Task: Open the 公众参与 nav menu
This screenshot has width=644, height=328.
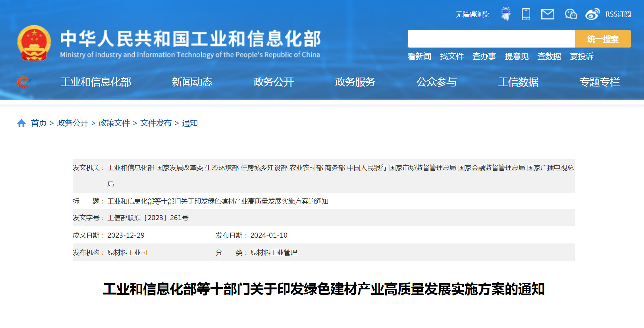Action: tap(437, 82)
